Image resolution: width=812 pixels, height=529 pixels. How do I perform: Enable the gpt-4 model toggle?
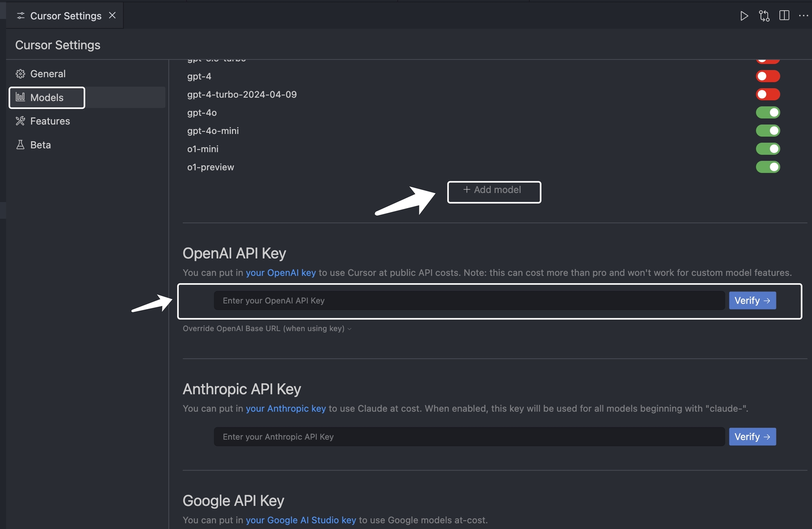768,76
